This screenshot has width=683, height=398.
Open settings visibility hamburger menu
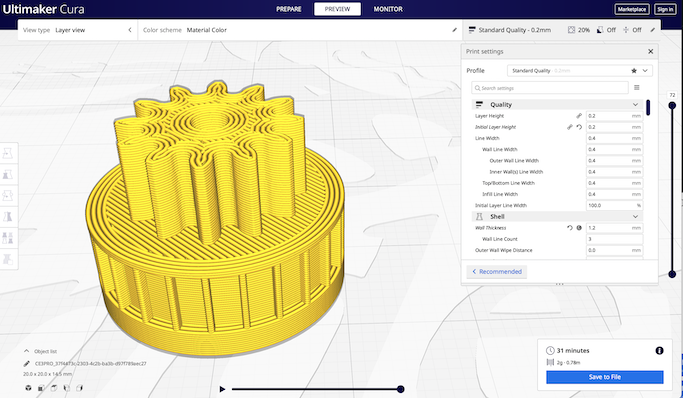pyautogui.click(x=636, y=88)
